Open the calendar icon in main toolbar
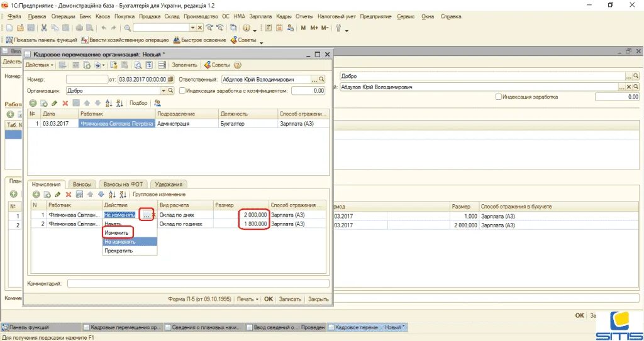 coord(280,28)
